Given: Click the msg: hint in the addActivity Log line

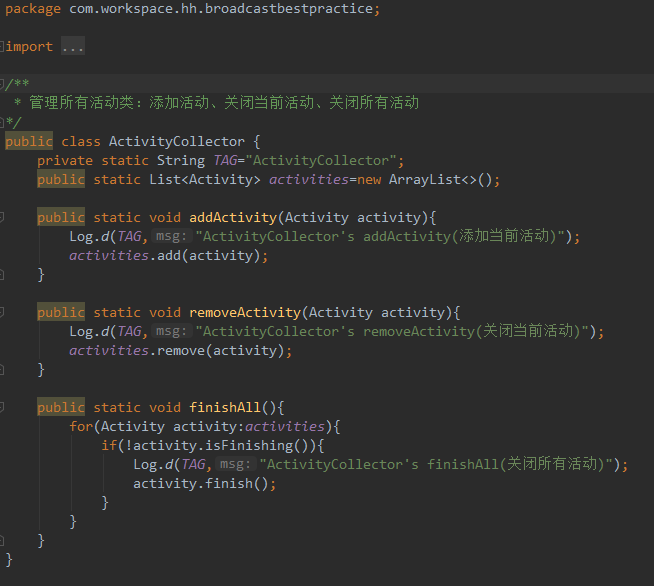Looking at the screenshot, I should pos(171,236).
